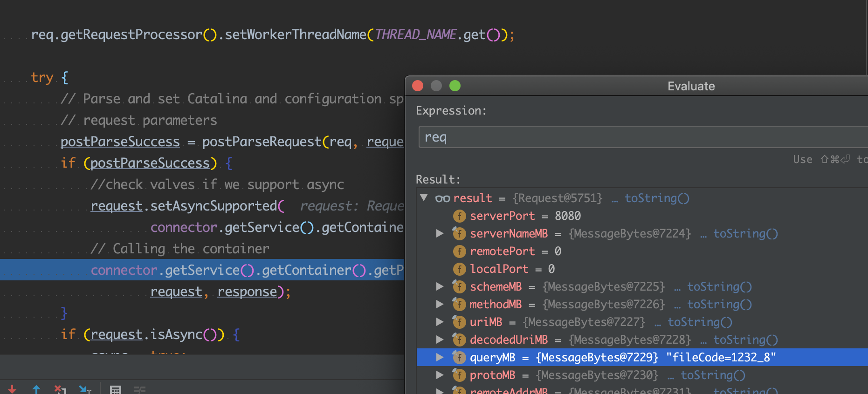This screenshot has height=394, width=868.
Task: Click the "// Calling the container" comment
Action: (x=180, y=249)
